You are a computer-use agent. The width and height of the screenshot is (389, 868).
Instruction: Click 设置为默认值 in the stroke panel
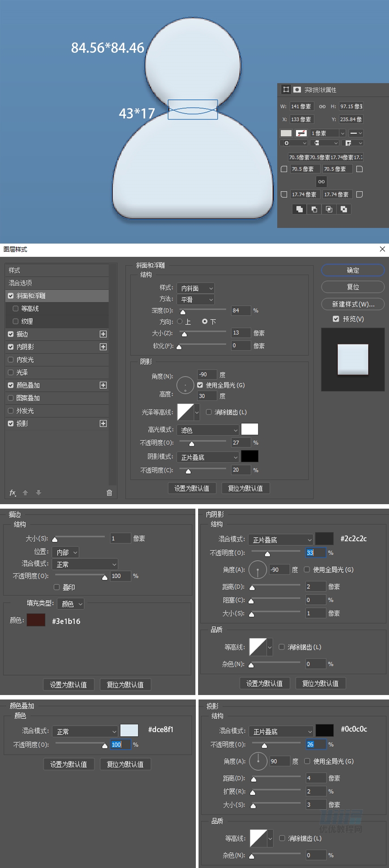pos(68,685)
